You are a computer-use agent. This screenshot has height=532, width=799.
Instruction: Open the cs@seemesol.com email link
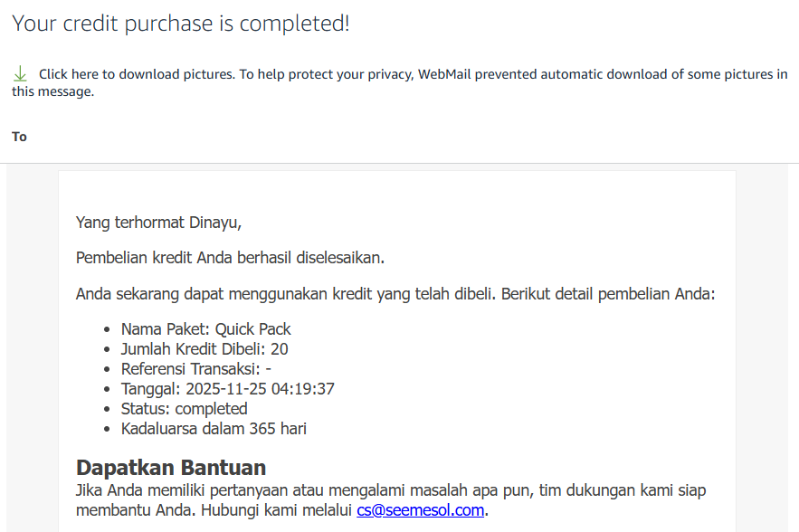[x=420, y=510]
